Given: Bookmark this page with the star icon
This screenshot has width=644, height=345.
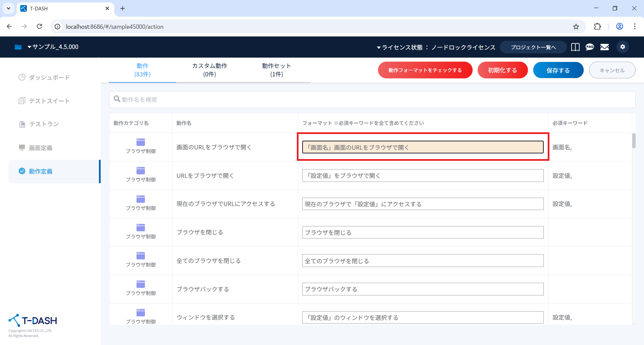Looking at the screenshot, I should 576,27.
